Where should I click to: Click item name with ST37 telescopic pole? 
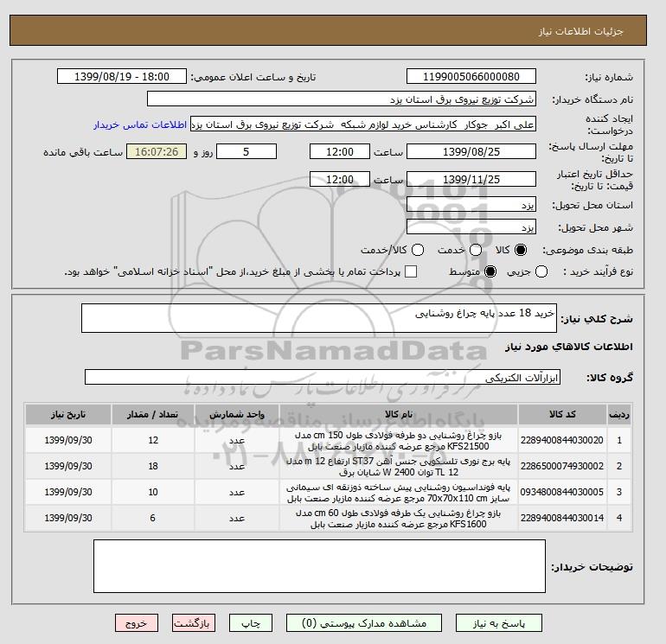point(399,467)
